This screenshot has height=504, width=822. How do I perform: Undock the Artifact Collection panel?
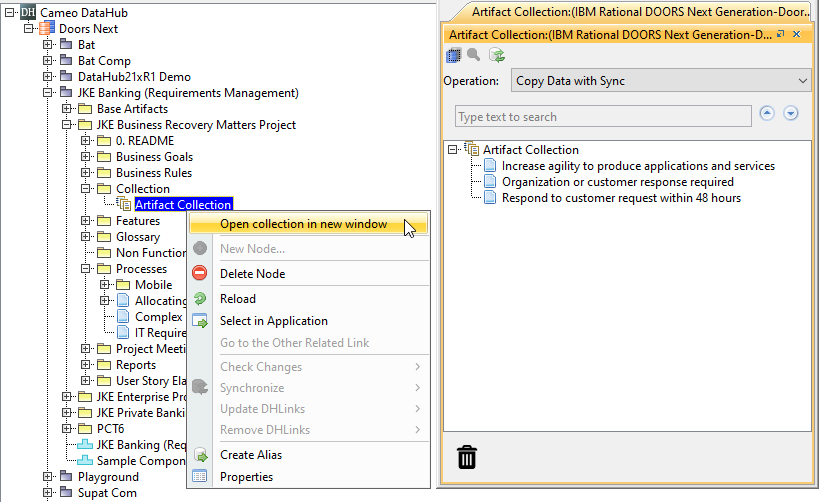[781, 34]
